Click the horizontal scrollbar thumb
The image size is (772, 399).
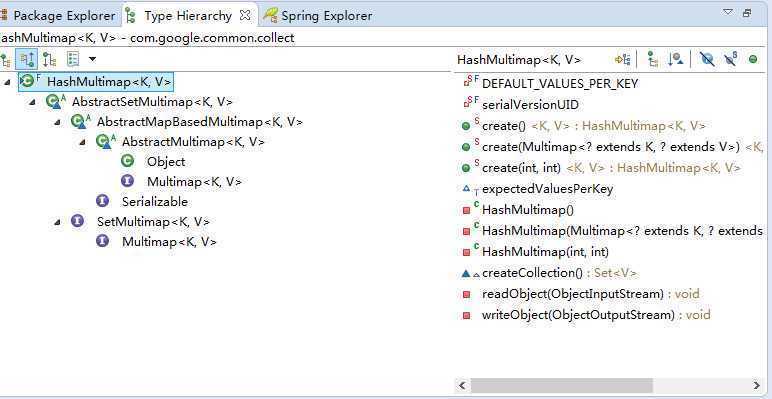[561, 385]
